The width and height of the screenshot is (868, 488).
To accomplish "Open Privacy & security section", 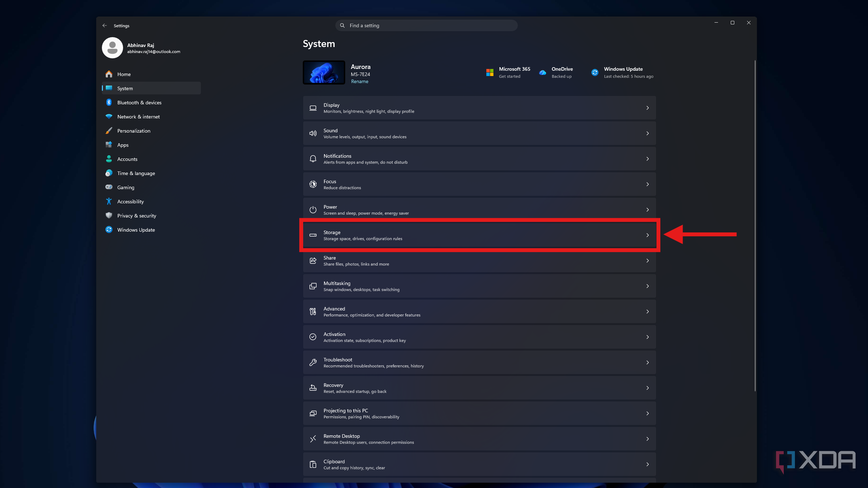I will point(151,216).
